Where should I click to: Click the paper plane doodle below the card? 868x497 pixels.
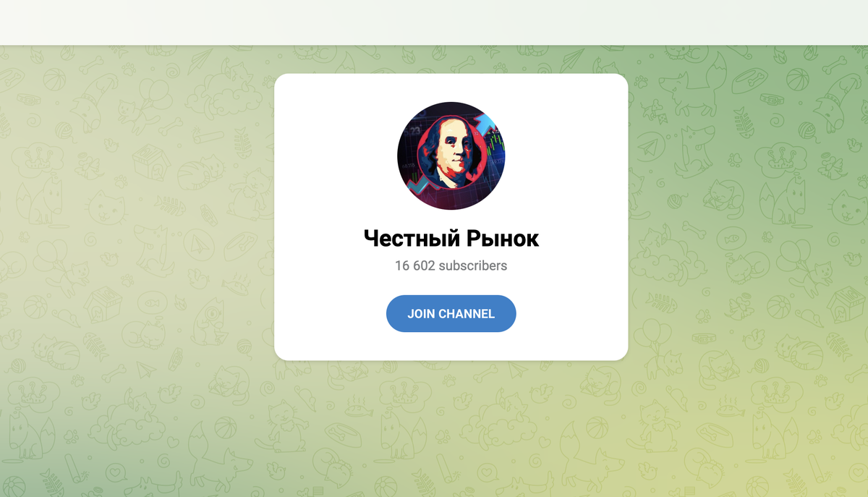click(x=518, y=370)
